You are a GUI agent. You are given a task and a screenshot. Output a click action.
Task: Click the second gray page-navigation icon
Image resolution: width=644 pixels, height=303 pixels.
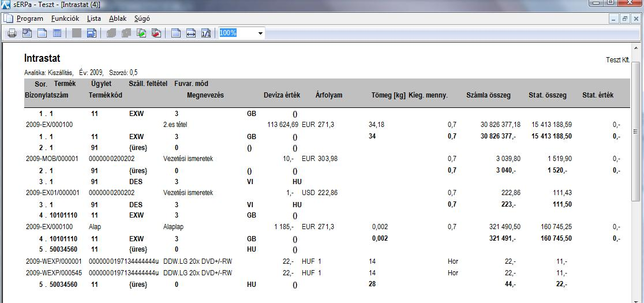tap(126, 33)
